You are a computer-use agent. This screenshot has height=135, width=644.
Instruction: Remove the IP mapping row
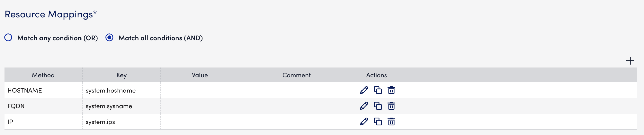tap(391, 122)
